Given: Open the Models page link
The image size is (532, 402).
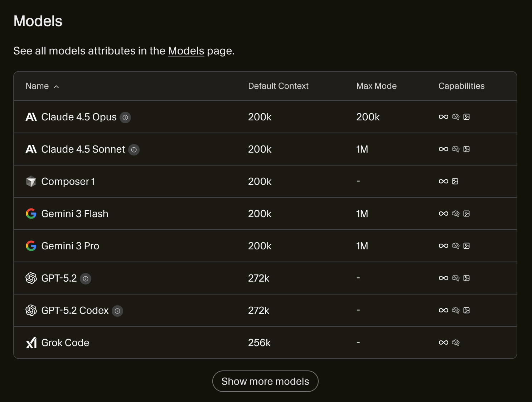Looking at the screenshot, I should 186,51.
